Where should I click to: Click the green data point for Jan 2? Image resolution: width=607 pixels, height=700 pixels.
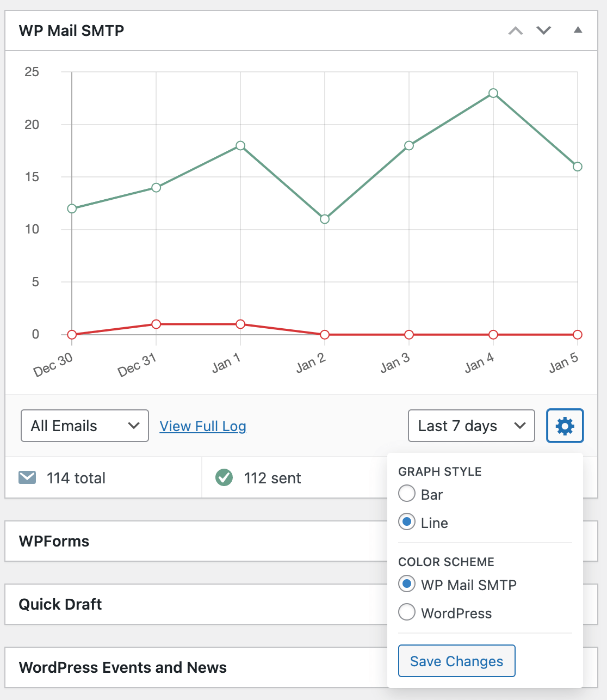[325, 219]
